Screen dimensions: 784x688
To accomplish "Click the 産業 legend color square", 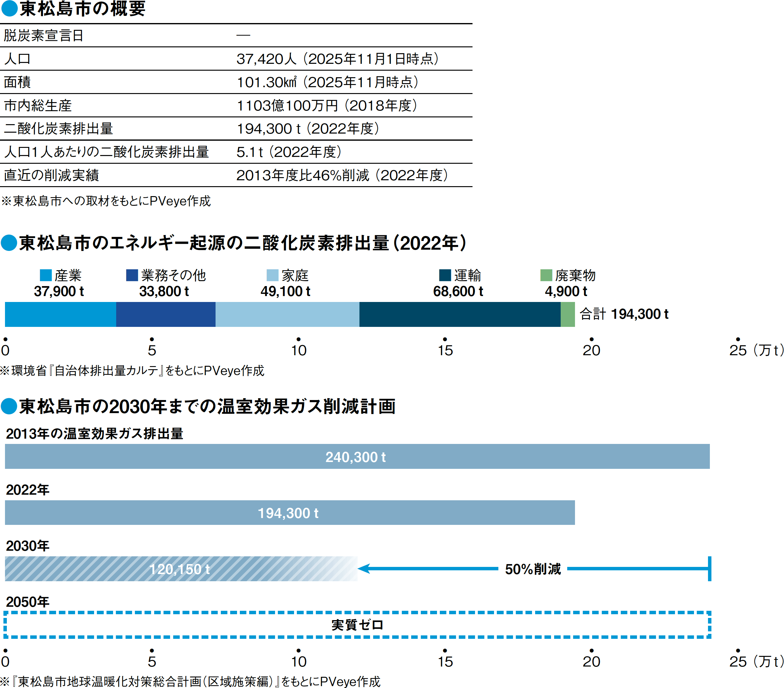I will coord(46,275).
